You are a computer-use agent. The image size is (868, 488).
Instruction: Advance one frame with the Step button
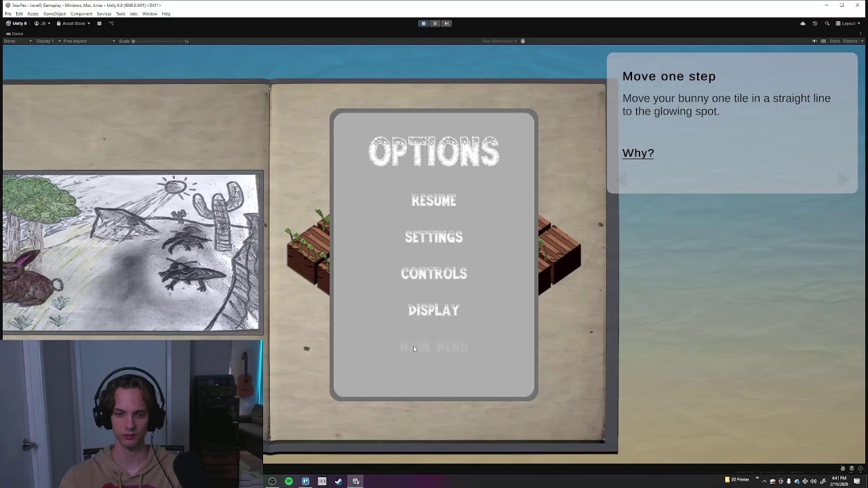446,23
